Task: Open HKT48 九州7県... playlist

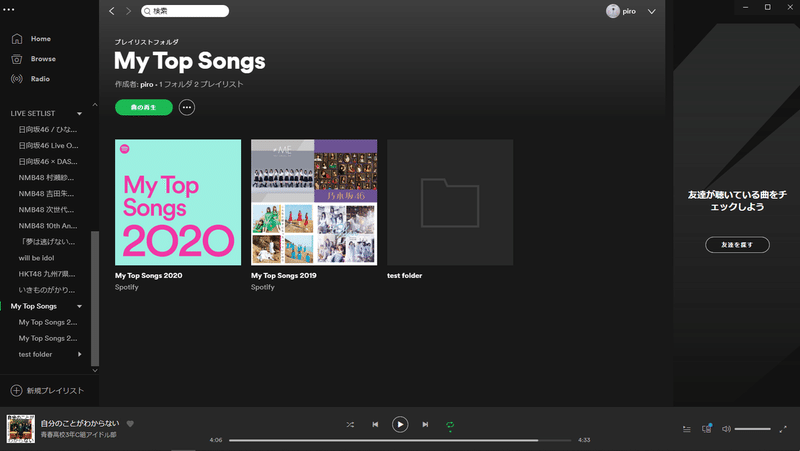Action: click(47, 274)
